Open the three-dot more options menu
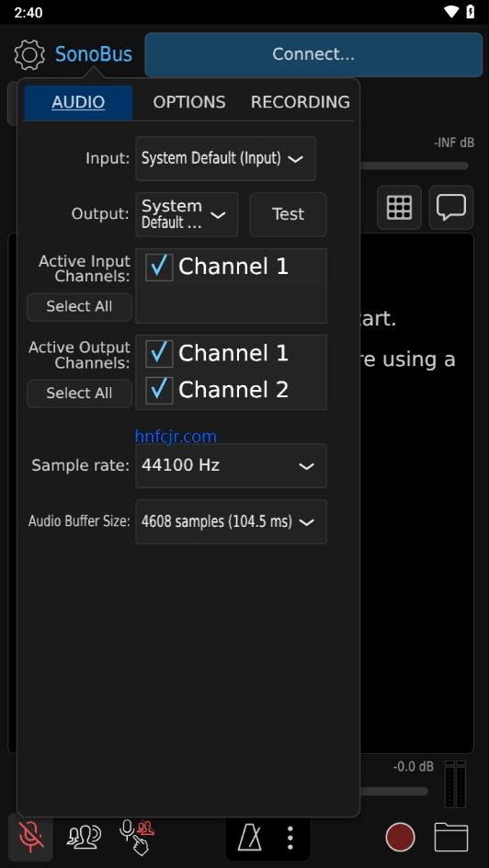489x868 pixels. tap(290, 838)
